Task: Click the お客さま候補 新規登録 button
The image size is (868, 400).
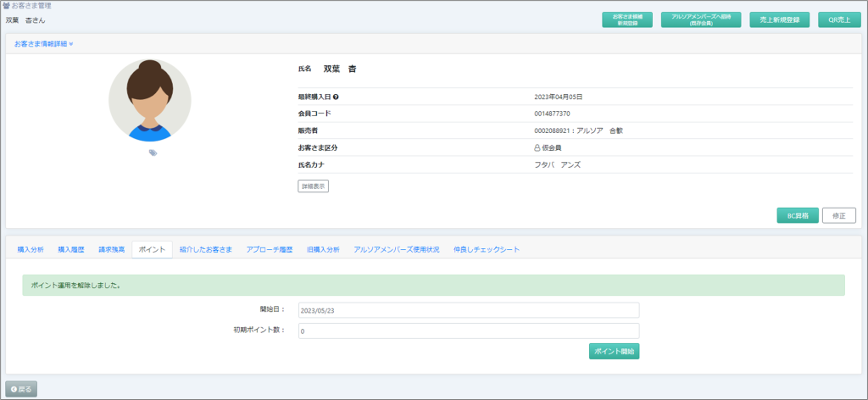Action: coord(628,19)
